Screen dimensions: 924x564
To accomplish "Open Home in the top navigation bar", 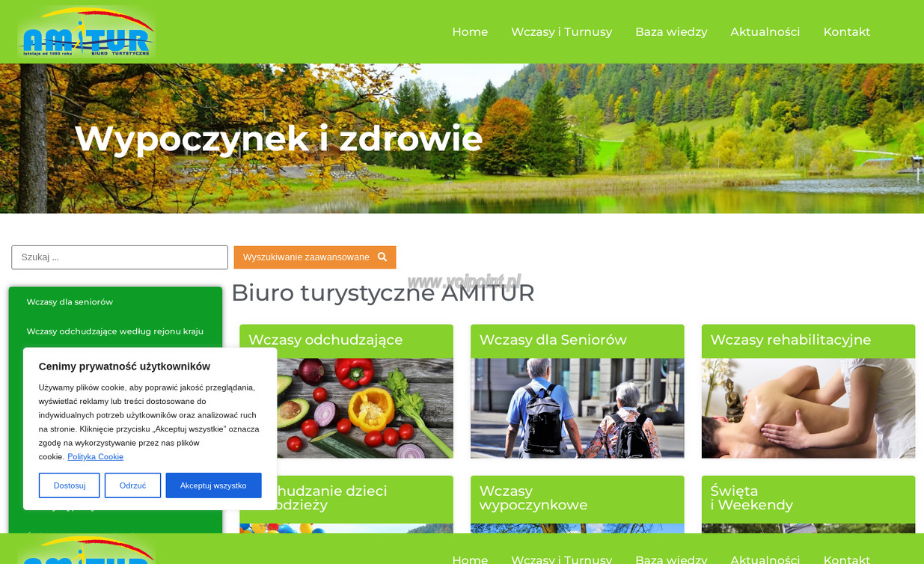I will click(x=470, y=32).
